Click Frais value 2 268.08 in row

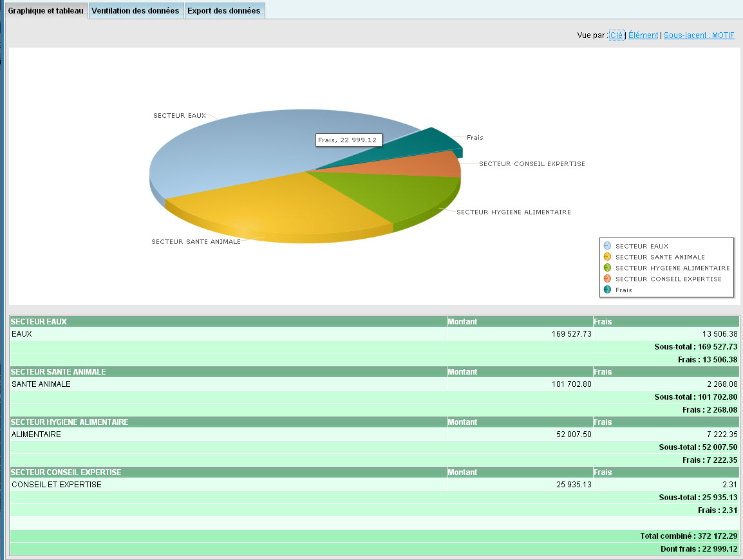[722, 384]
